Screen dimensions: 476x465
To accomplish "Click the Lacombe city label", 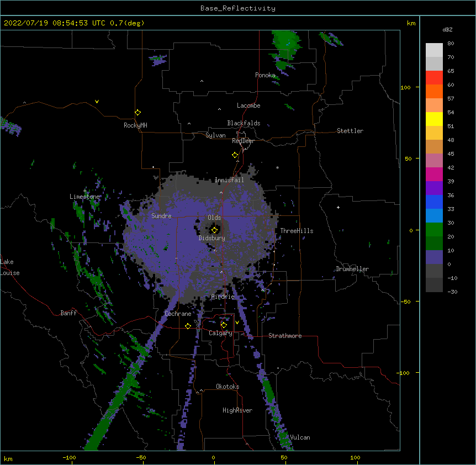I will [x=248, y=105].
